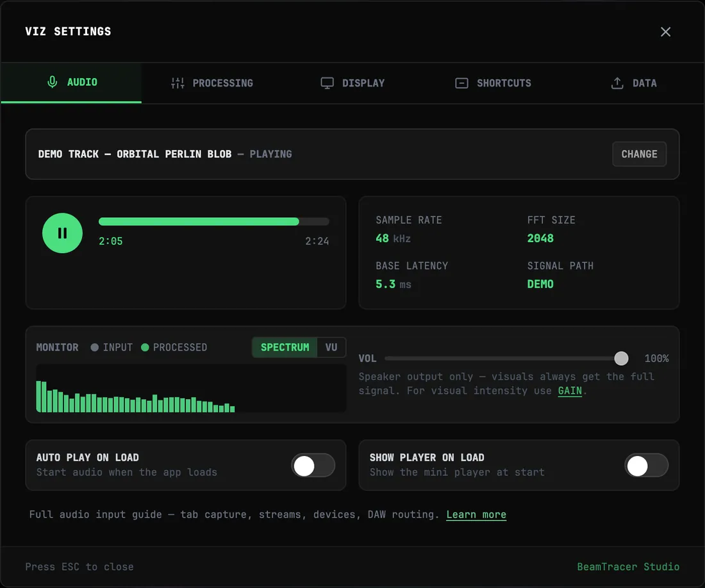Click the PLAYING status text
Viewport: 705px width, 588px height.
pos(270,154)
